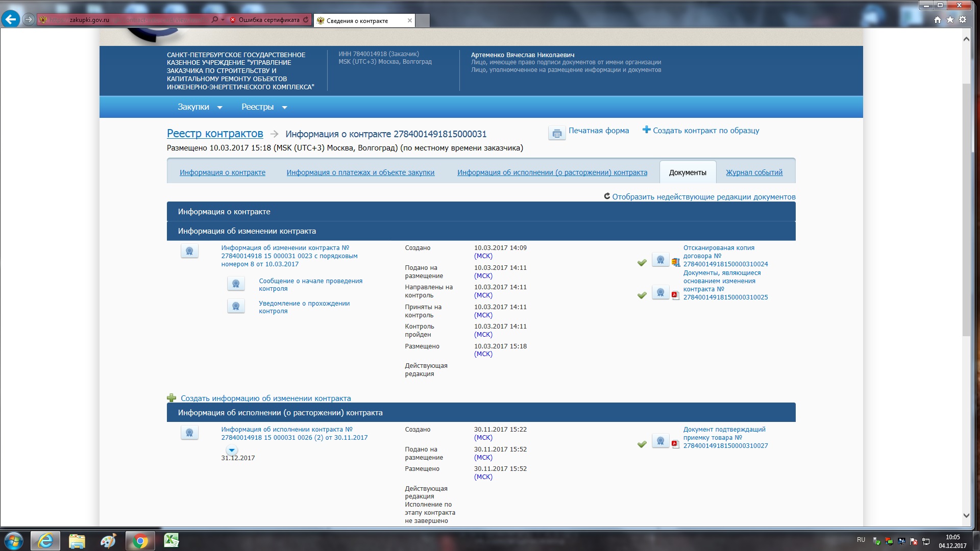Viewport: 980px width, 551px height.
Task: Close the Сведения о контракте browser tab
Action: (x=409, y=20)
